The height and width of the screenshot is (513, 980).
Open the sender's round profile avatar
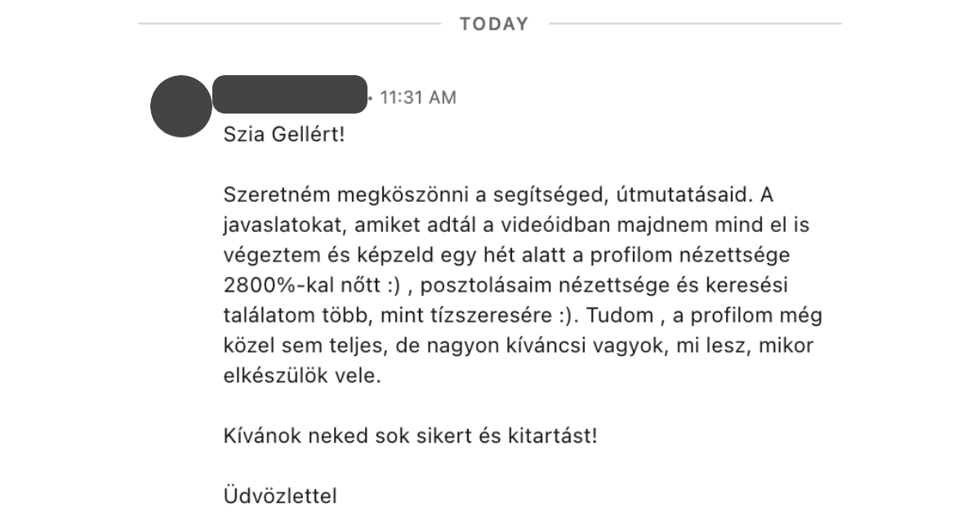click(x=182, y=106)
